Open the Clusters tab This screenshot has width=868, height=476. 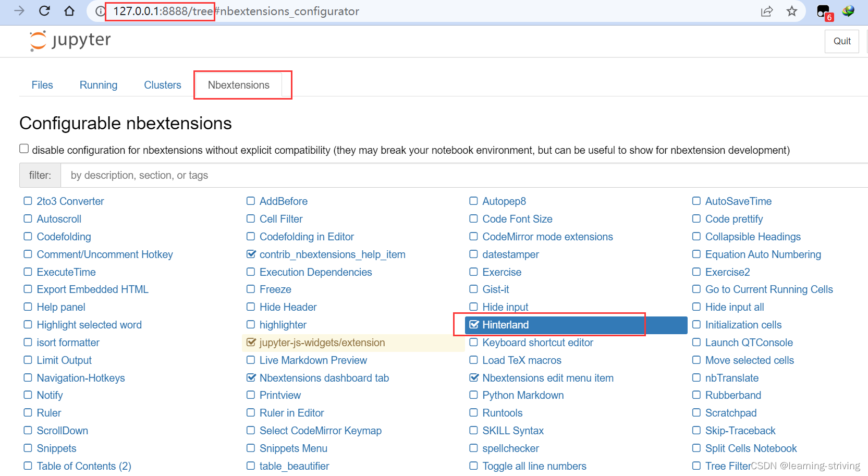click(x=162, y=84)
